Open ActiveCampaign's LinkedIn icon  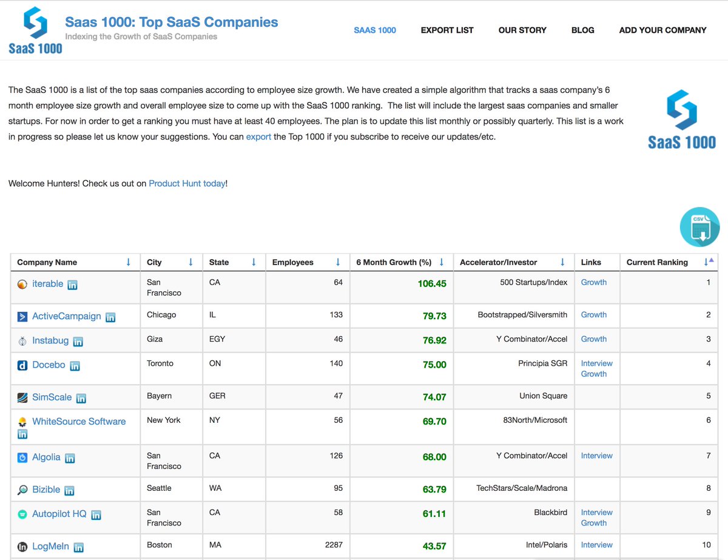[x=110, y=317]
